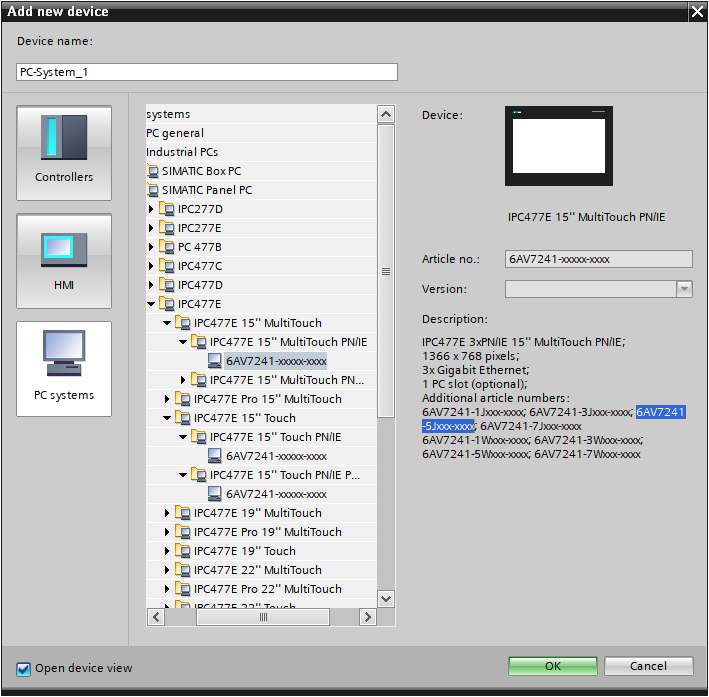Select the Controllers device category

(x=64, y=153)
